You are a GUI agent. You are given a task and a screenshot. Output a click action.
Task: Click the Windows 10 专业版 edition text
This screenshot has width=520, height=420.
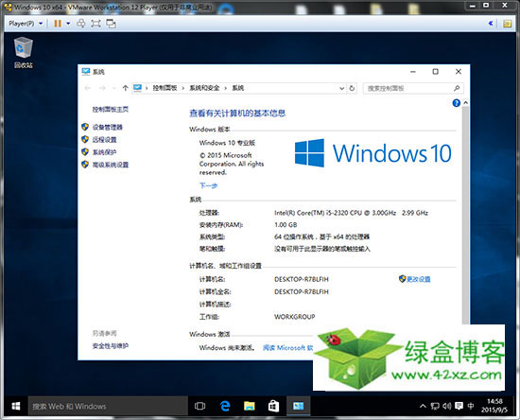click(x=227, y=143)
